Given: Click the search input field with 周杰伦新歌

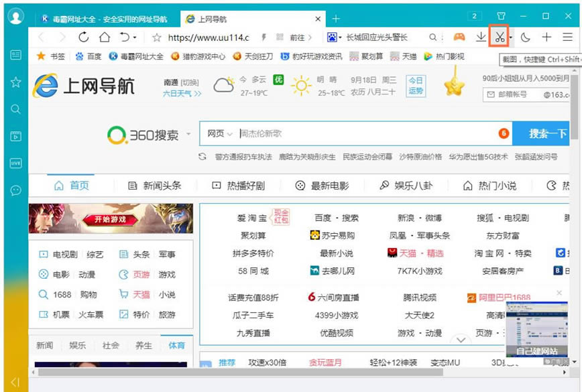Looking at the screenshot, I should pyautogui.click(x=362, y=134).
